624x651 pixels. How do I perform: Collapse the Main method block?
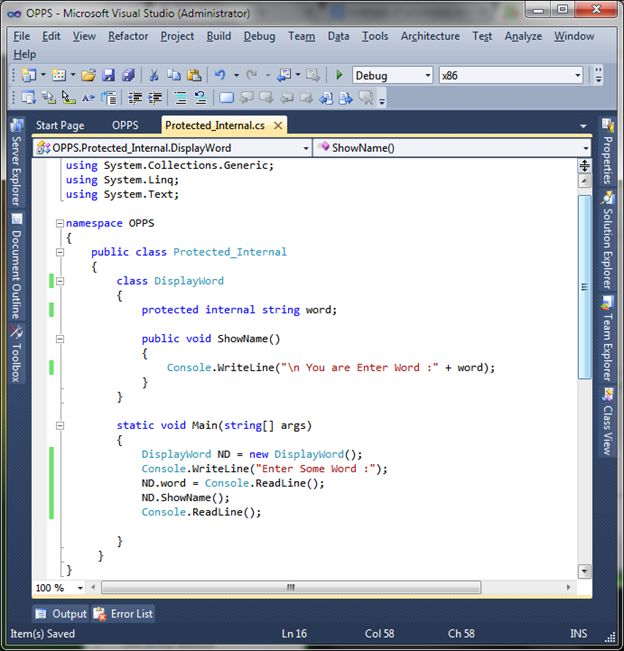click(x=60, y=426)
